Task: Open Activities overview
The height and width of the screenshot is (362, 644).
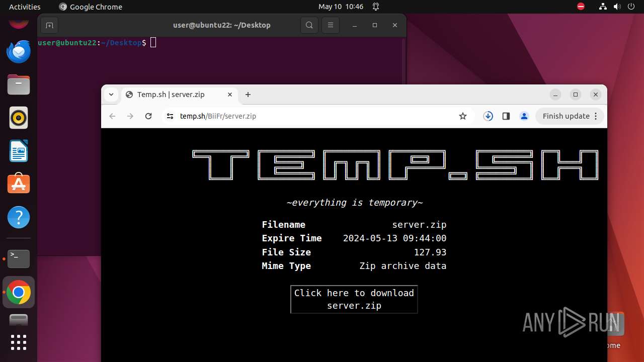Action: point(25,7)
